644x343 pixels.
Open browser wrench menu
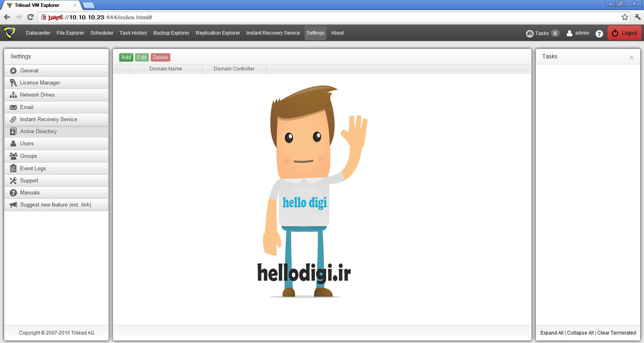(x=638, y=17)
